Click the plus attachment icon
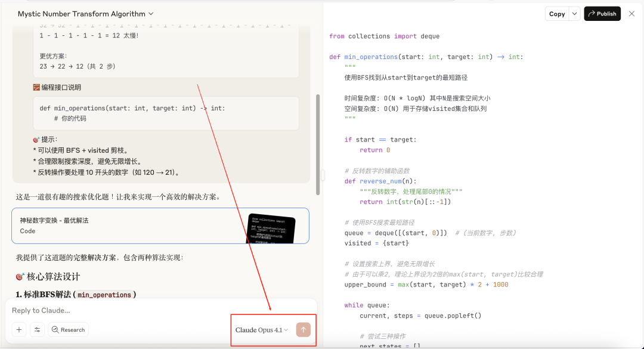The height and width of the screenshot is (349, 644). click(x=19, y=330)
